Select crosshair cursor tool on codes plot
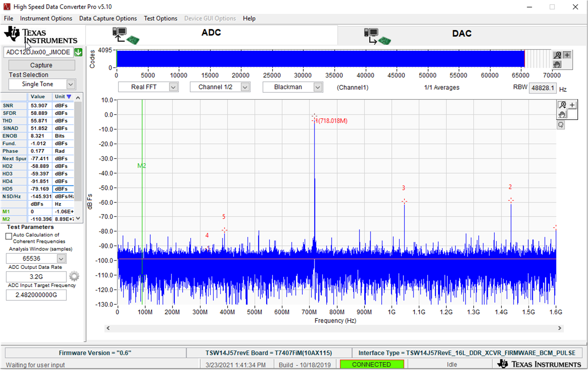This screenshot has height=370, width=588. tap(567, 55)
